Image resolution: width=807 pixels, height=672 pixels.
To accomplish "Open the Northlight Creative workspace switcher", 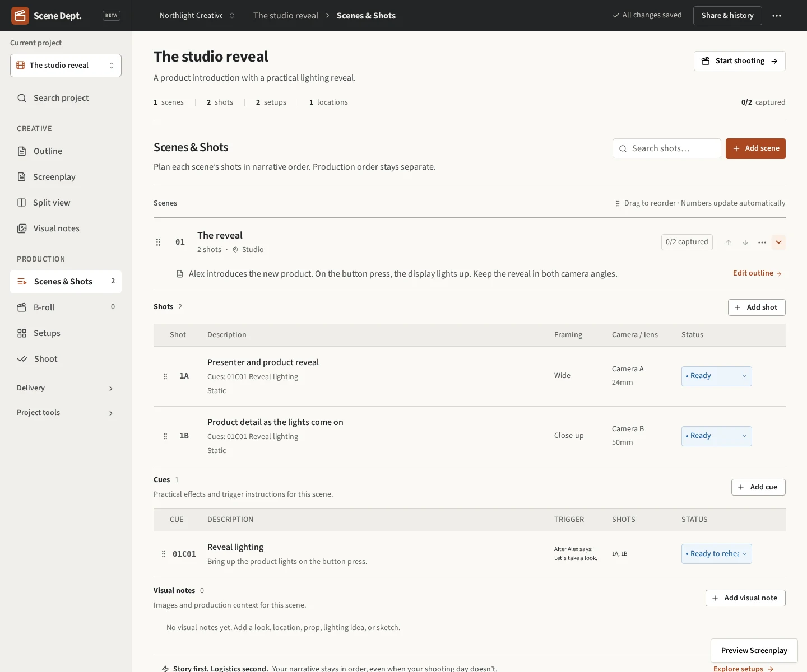I will click(197, 16).
